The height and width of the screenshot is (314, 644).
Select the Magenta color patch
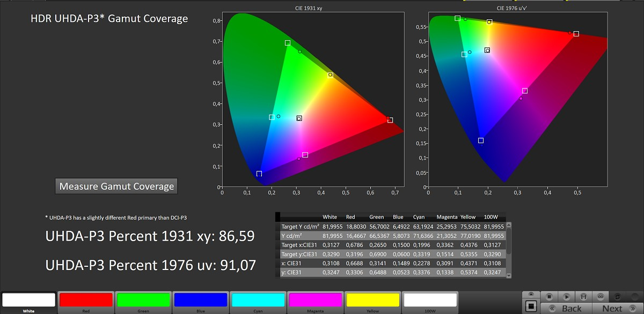[315, 300]
